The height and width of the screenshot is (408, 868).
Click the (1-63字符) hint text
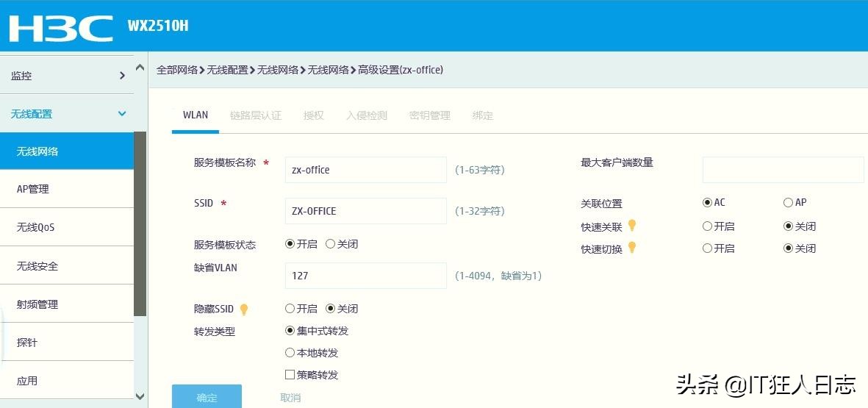(x=480, y=170)
